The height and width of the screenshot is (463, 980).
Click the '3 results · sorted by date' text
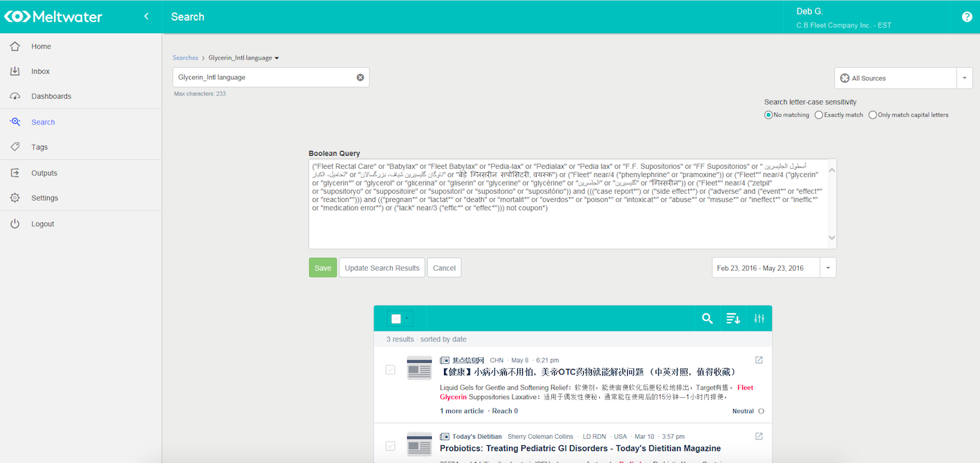426,339
